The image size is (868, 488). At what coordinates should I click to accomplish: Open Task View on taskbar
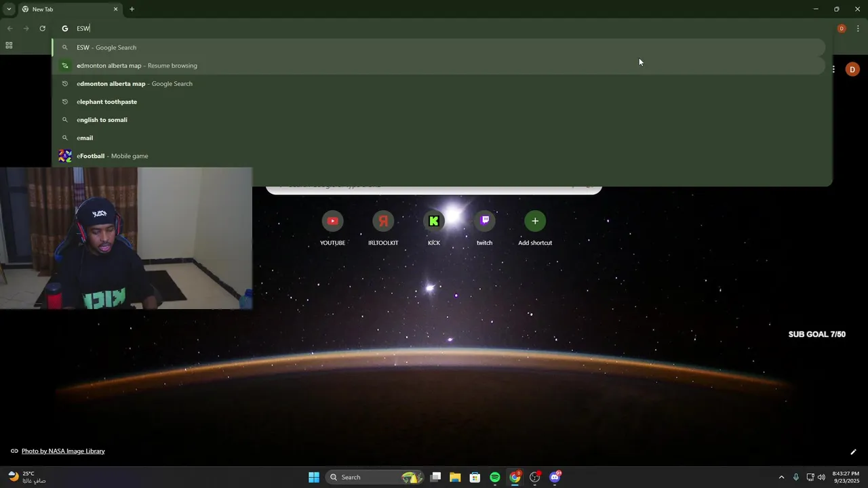(x=436, y=477)
